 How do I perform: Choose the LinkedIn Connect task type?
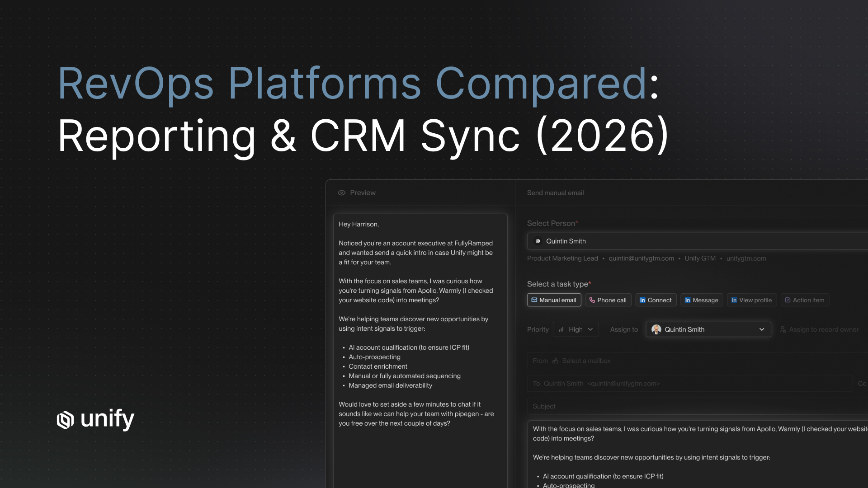[x=656, y=300]
